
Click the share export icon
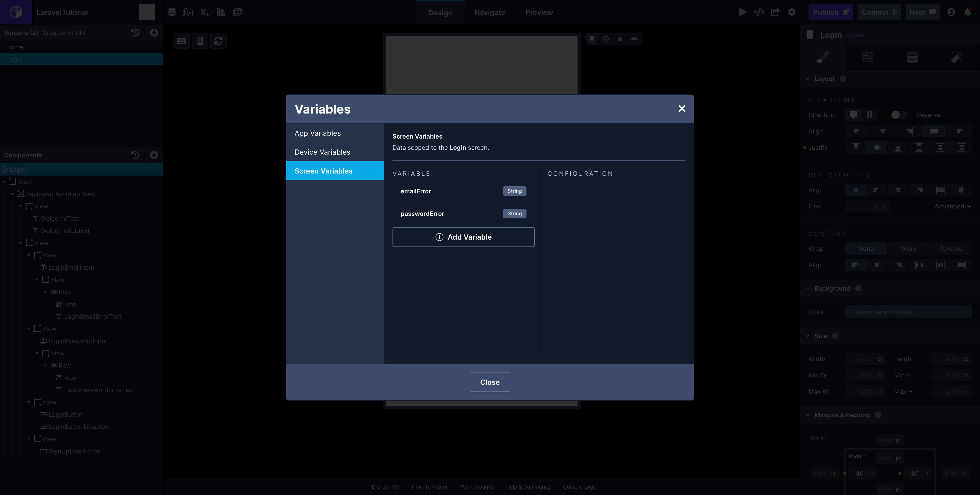(775, 12)
